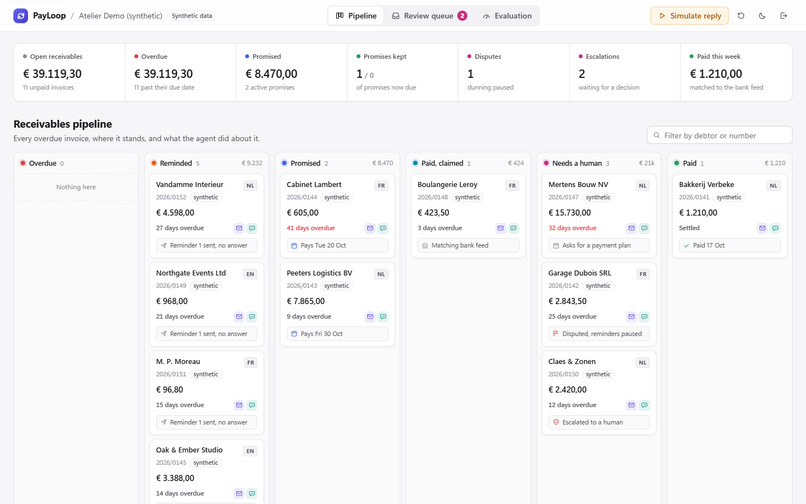Click the Paid 17 Oct status chip
Image resolution: width=806 pixels, height=504 pixels.
click(729, 245)
